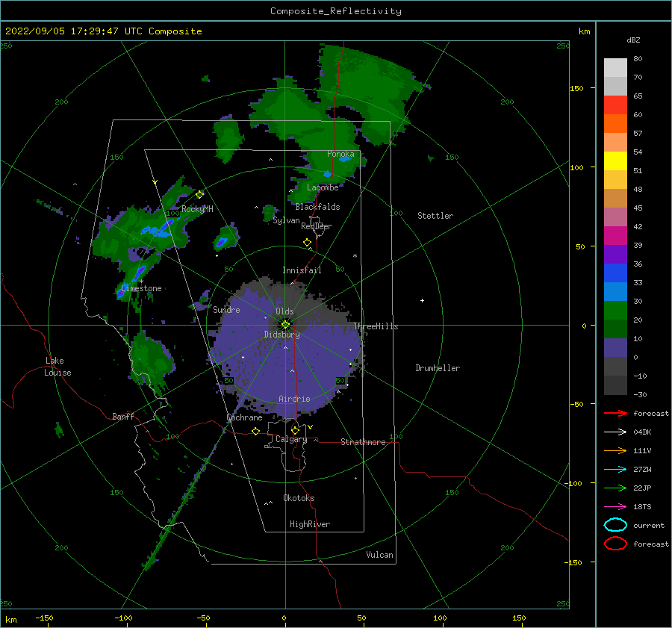The height and width of the screenshot is (628, 672).
Task: Select the Didsbury label
Action: (281, 335)
